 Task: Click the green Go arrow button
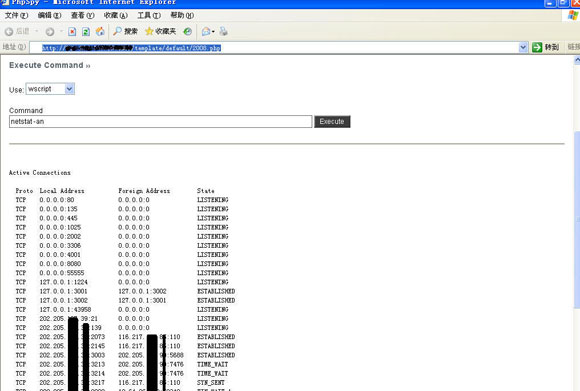[x=537, y=47]
